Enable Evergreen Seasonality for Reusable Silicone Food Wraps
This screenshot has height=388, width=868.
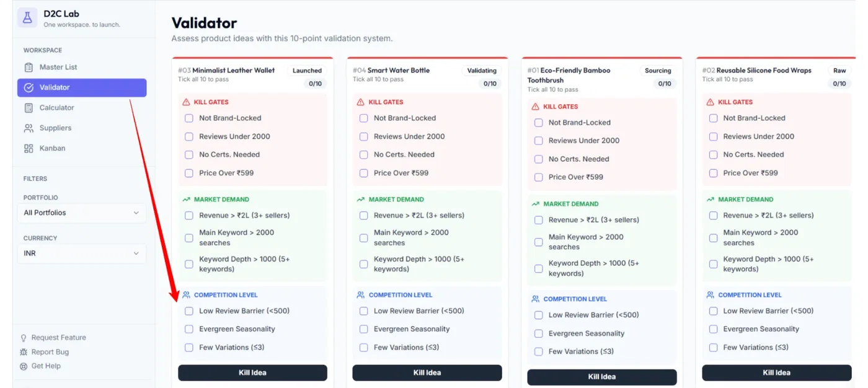click(x=713, y=329)
